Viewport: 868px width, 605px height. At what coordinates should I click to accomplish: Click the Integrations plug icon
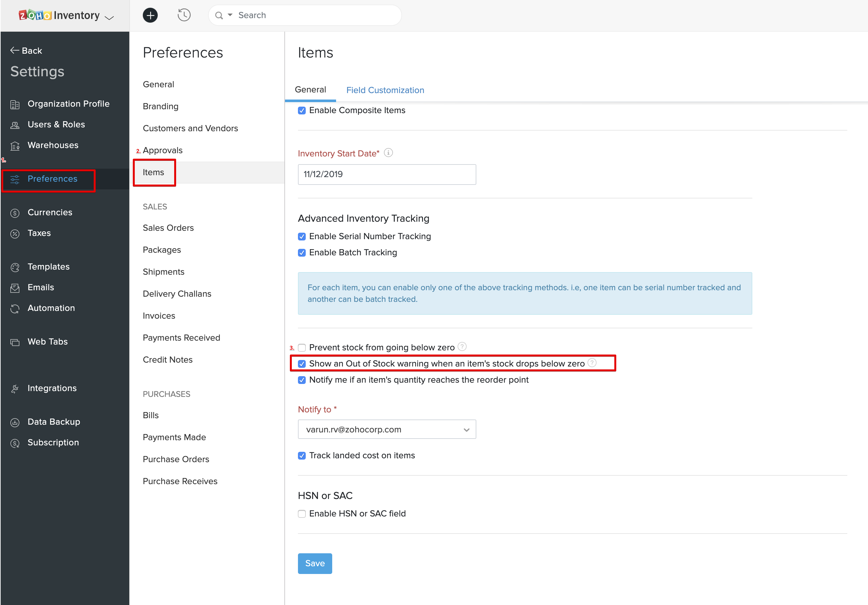click(15, 389)
